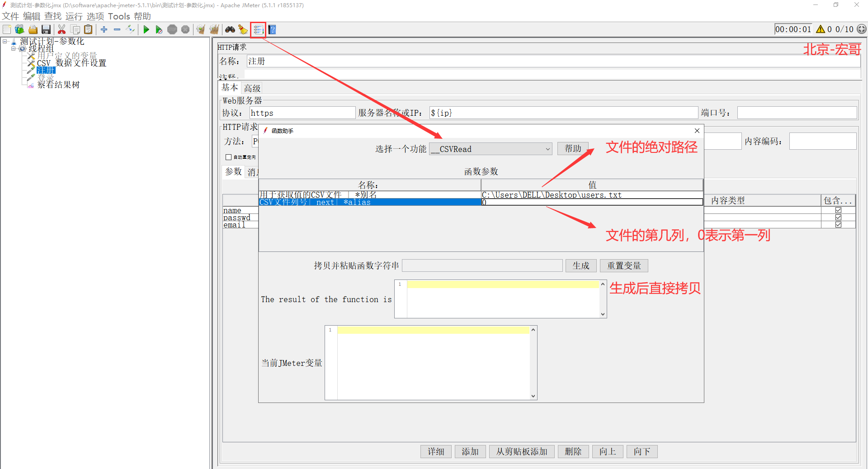
Task: Select the 参数 tab
Action: coord(233,172)
